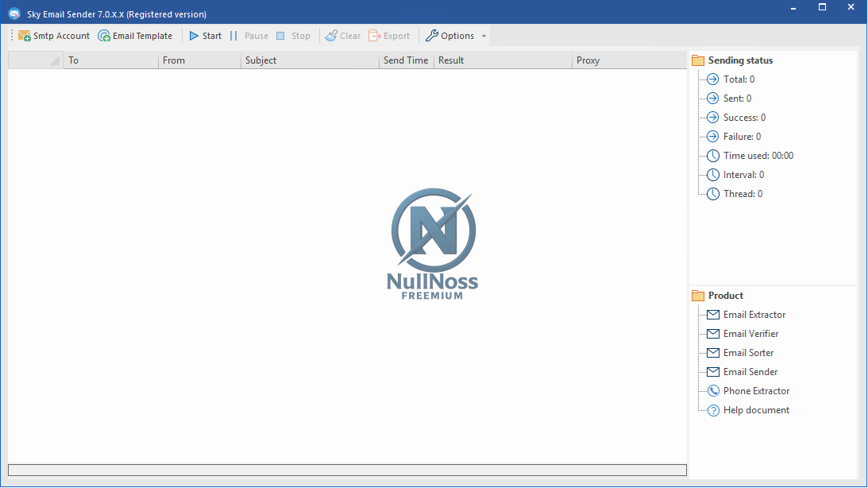Click the Proxy column header
Viewport: 868px width, 488px height.
coord(627,60)
